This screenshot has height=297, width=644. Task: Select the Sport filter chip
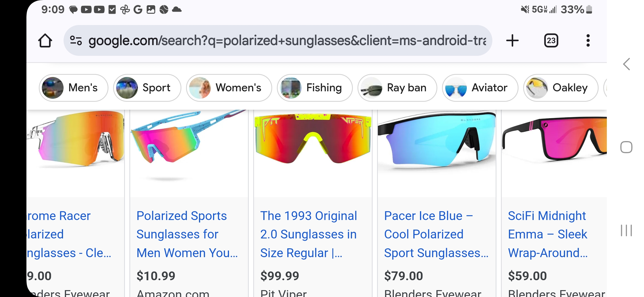click(x=147, y=88)
